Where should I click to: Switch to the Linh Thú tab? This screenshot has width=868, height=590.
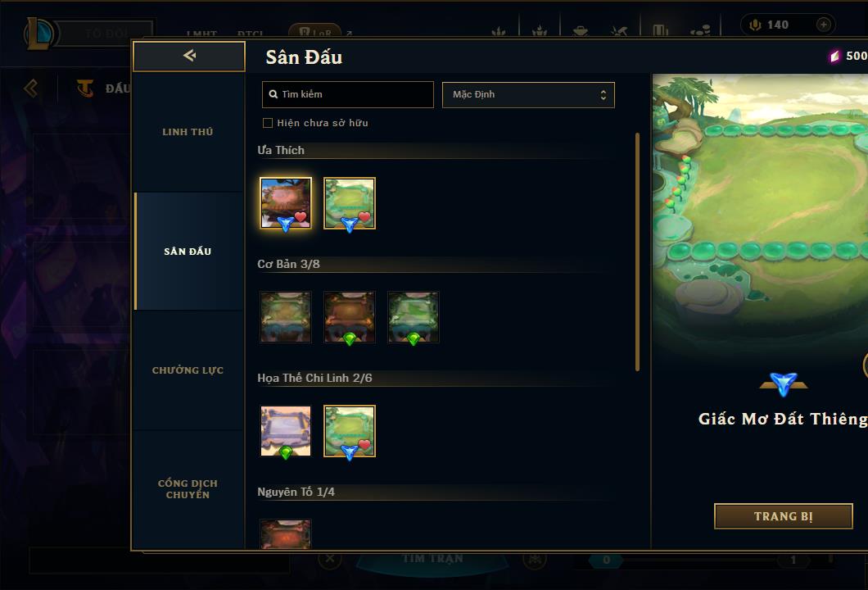(x=188, y=132)
